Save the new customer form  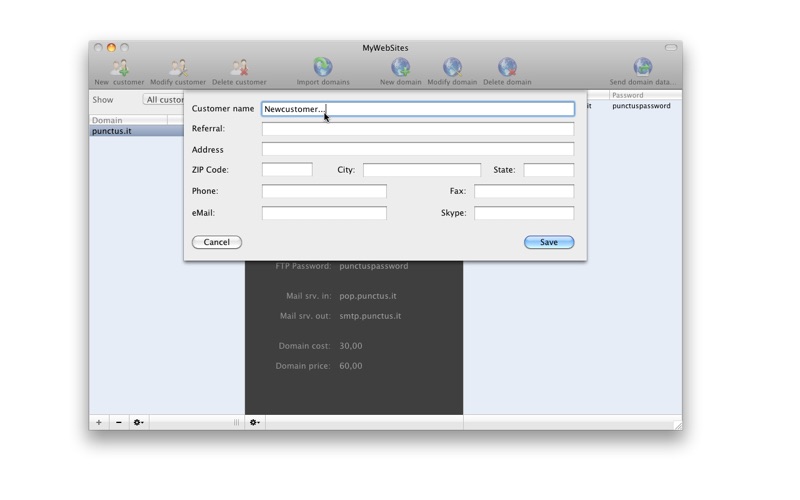pos(548,242)
